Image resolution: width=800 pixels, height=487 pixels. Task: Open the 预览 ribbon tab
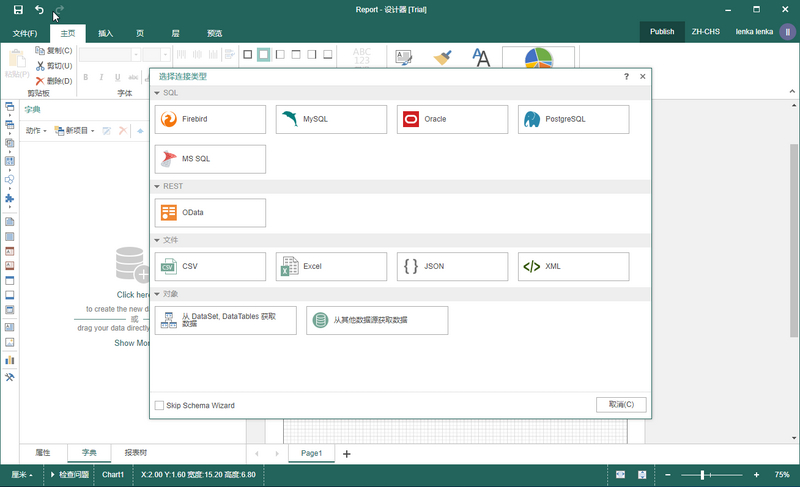coord(214,34)
